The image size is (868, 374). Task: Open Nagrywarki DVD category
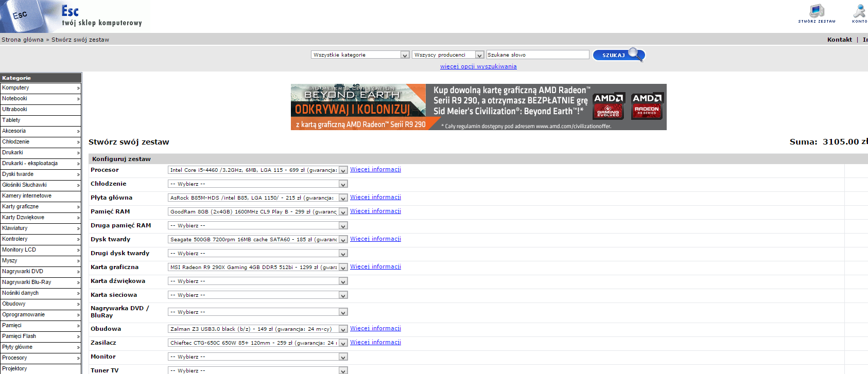click(41, 272)
